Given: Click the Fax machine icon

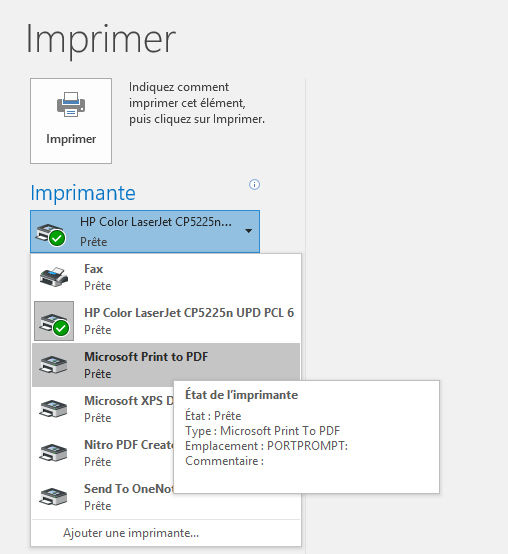Looking at the screenshot, I should tap(54, 277).
